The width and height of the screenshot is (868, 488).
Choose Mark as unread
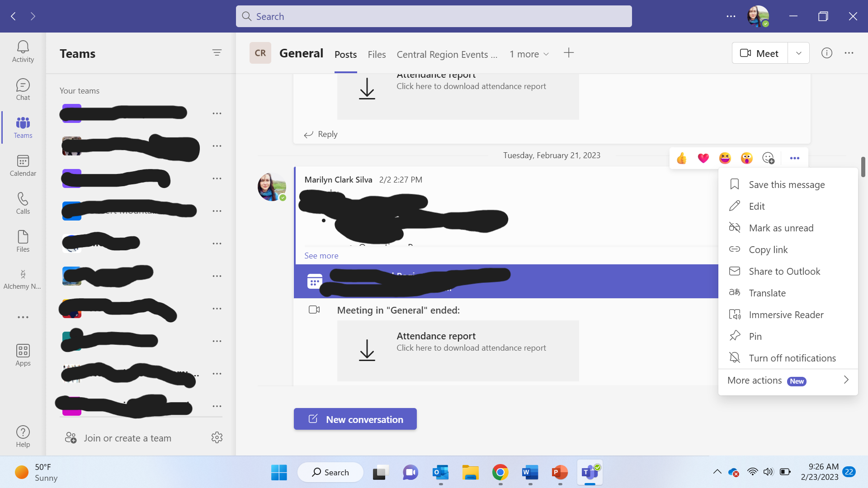coord(781,228)
